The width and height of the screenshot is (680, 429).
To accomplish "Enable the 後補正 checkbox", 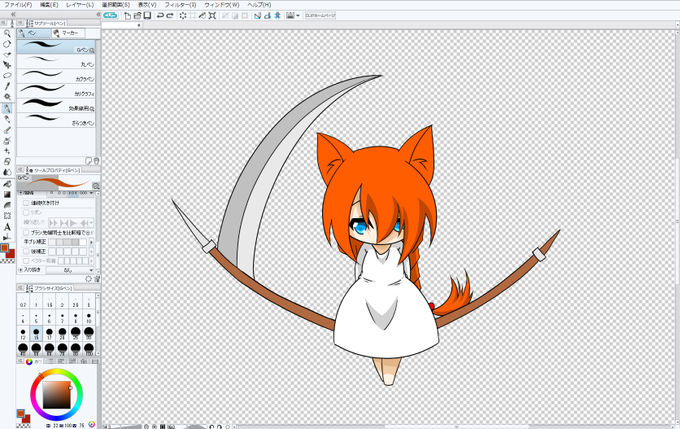I will (x=26, y=251).
